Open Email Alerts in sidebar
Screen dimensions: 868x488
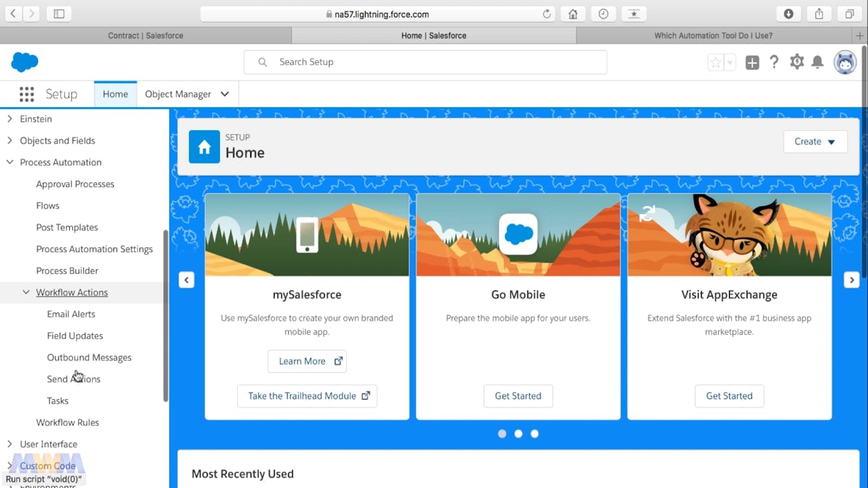click(71, 314)
